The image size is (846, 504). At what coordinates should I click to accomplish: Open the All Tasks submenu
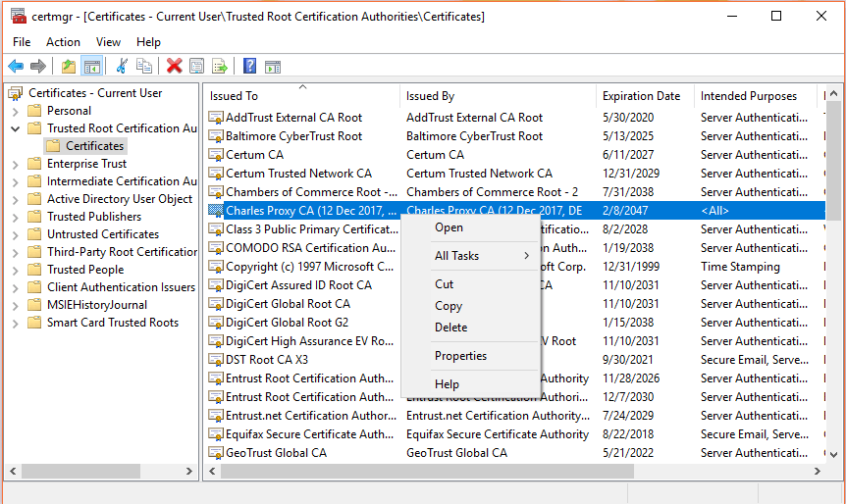471,256
